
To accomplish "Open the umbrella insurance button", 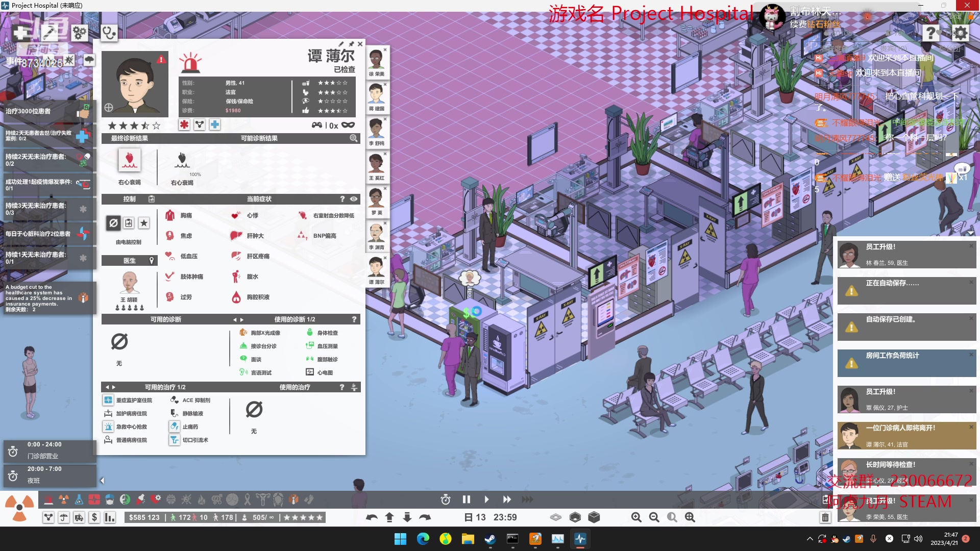I will (x=64, y=517).
